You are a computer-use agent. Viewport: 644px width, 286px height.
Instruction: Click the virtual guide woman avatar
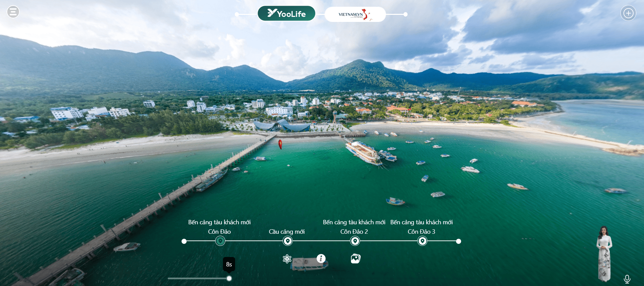[x=604, y=254]
